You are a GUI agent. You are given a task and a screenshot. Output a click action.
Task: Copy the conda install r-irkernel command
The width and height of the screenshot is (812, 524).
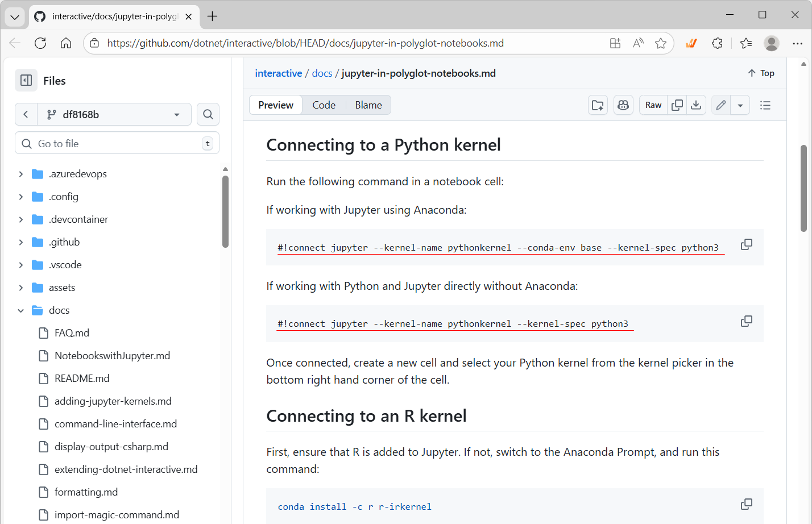pos(747,505)
